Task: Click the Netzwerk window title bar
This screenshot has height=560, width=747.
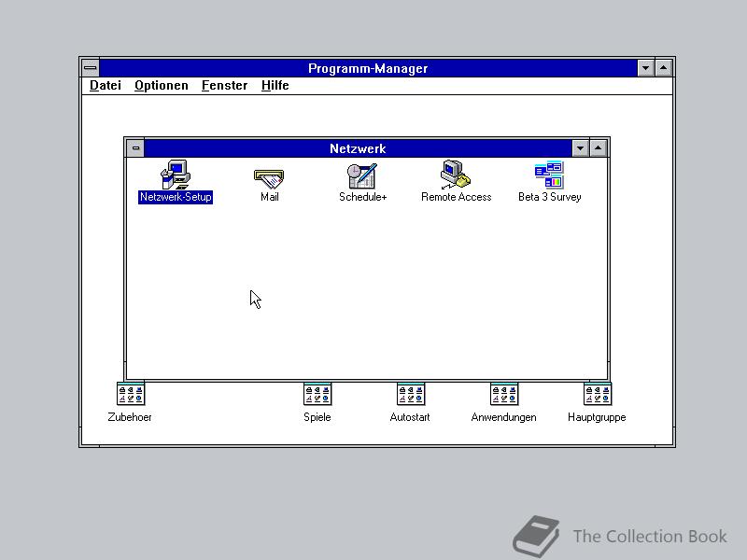Action: (358, 148)
